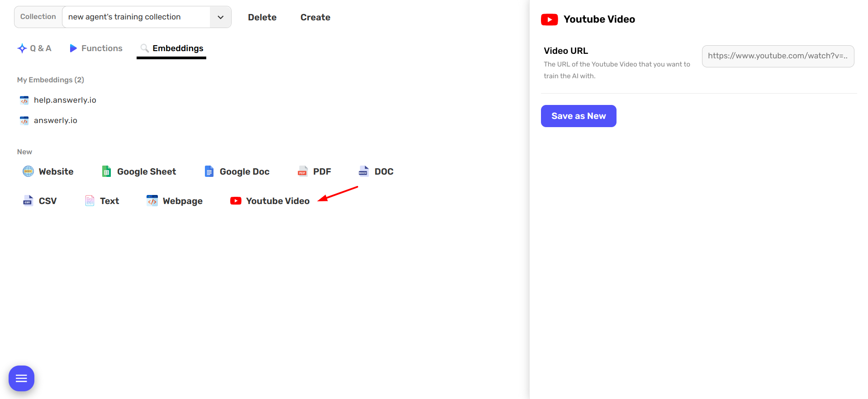Add a new PDF embedding
Screen dimensions: 868x399
click(x=314, y=171)
